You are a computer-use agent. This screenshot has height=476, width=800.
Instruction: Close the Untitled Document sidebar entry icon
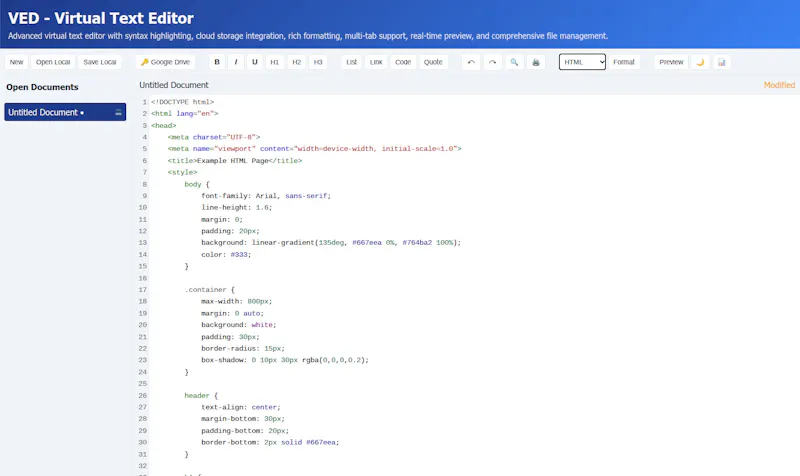118,112
